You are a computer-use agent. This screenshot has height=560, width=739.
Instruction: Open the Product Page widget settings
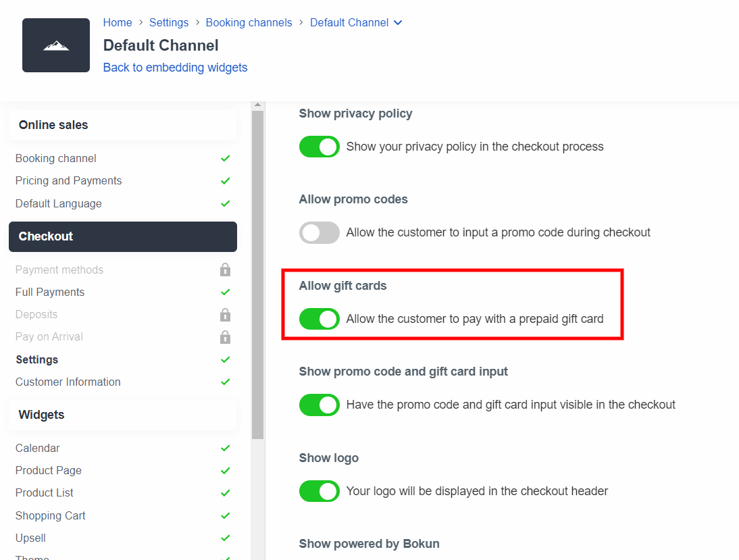pyautogui.click(x=49, y=470)
